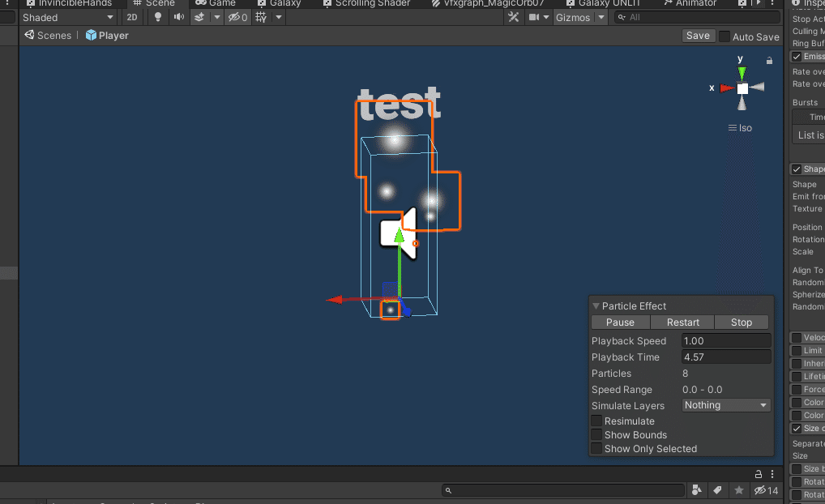
Task: Toggle 2D scene view mode
Action: (x=132, y=17)
